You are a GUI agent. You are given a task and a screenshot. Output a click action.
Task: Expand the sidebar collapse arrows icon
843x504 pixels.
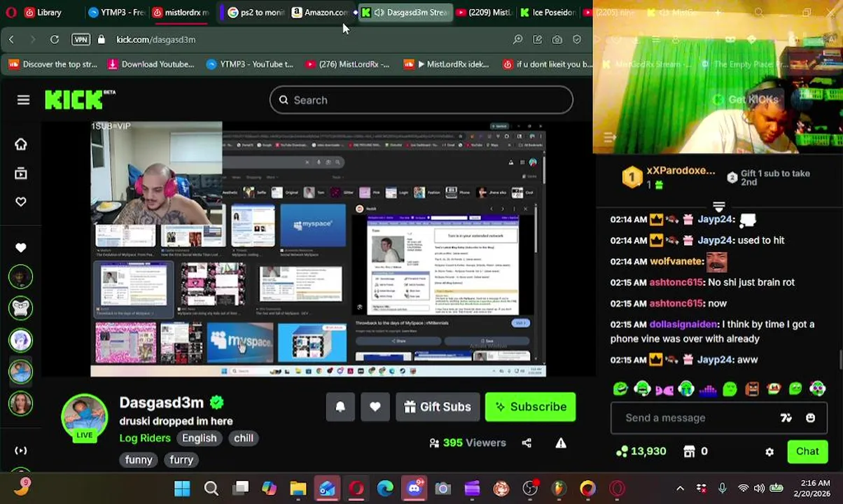click(21, 451)
